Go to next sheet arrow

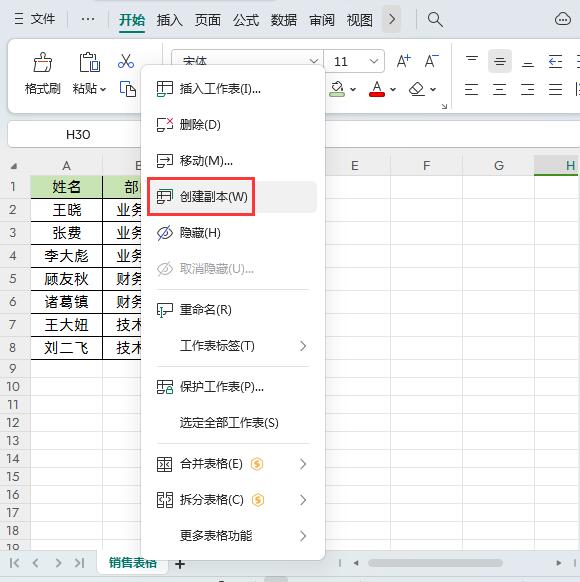point(58,563)
